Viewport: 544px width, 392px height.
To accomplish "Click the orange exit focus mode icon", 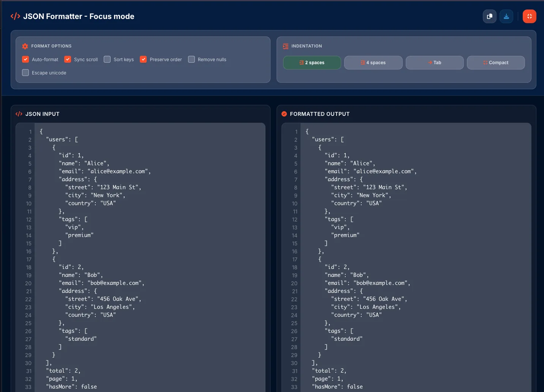I will pyautogui.click(x=529, y=16).
